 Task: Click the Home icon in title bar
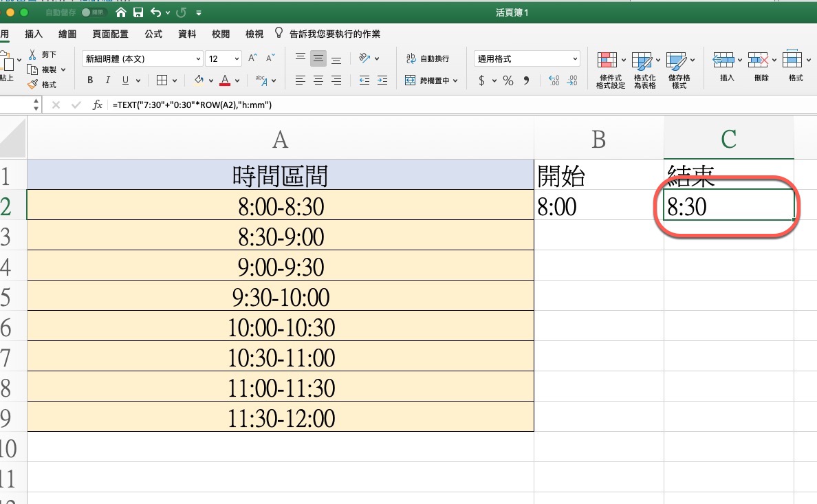point(121,12)
